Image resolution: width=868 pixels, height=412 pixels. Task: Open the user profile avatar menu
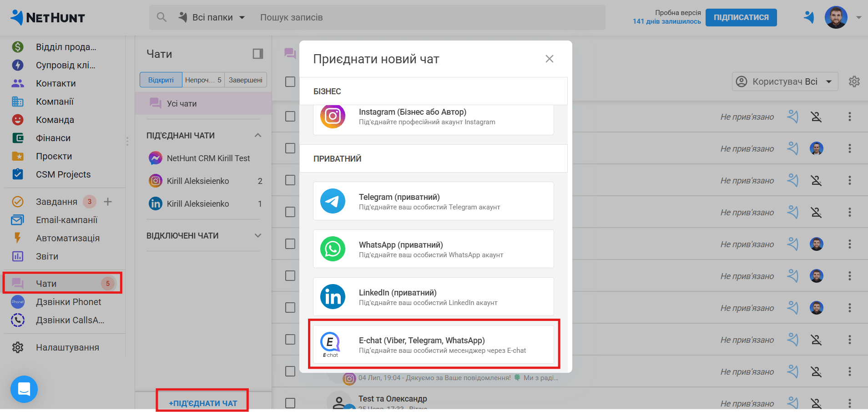point(836,17)
